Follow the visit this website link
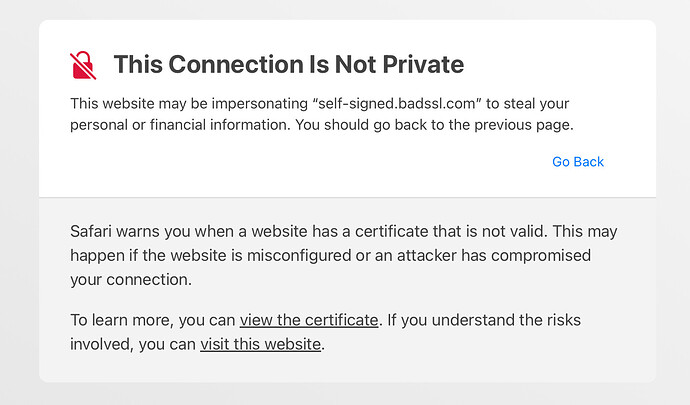690x405 pixels. click(260, 345)
